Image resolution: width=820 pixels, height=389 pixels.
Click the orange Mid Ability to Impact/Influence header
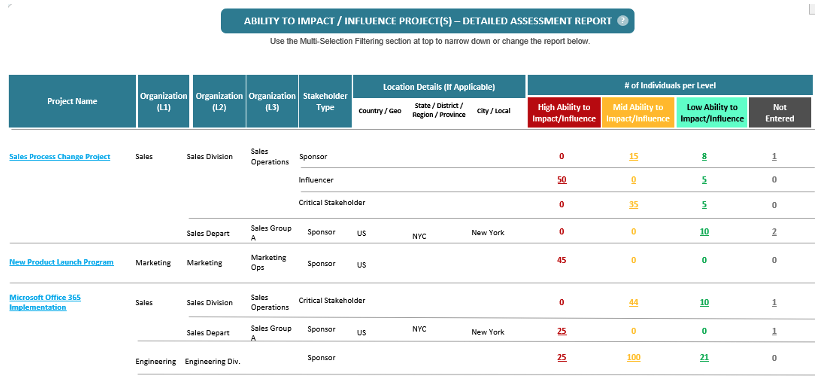(637, 112)
